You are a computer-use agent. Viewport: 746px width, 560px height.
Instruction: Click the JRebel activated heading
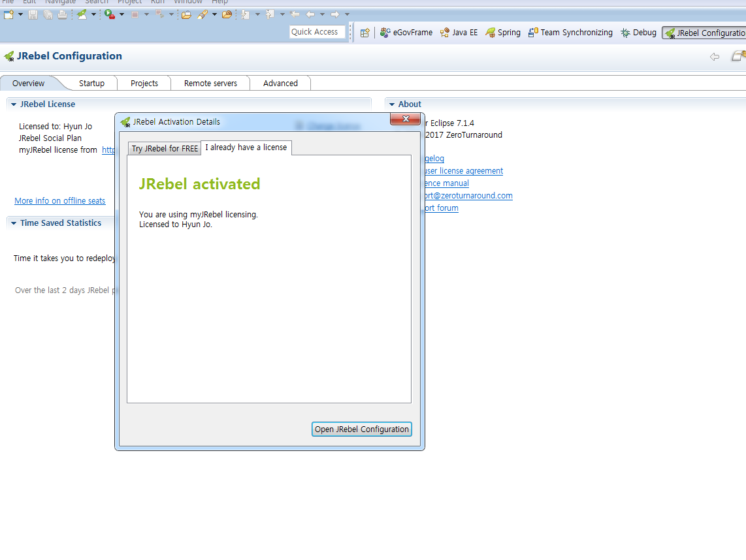(199, 184)
